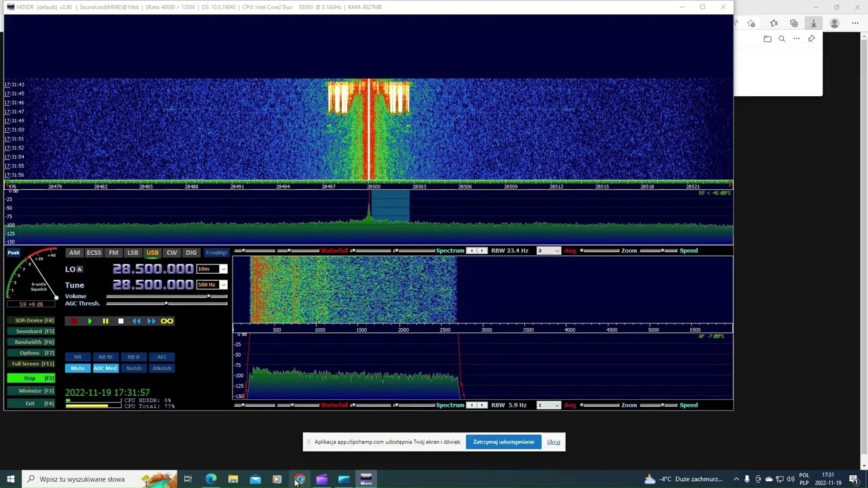Screen dimensions: 868x488
Task: Open the SDR-Device [F8] settings
Action: click(x=31, y=321)
